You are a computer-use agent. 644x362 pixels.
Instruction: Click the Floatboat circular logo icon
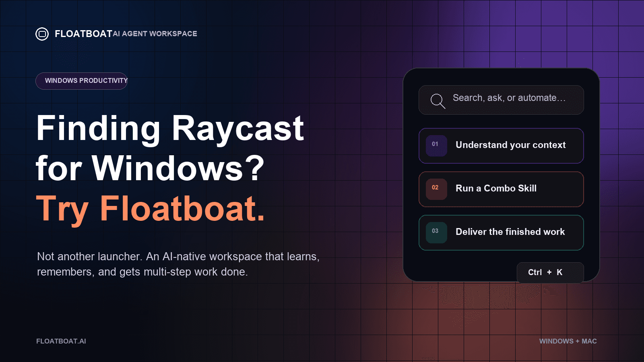point(42,34)
